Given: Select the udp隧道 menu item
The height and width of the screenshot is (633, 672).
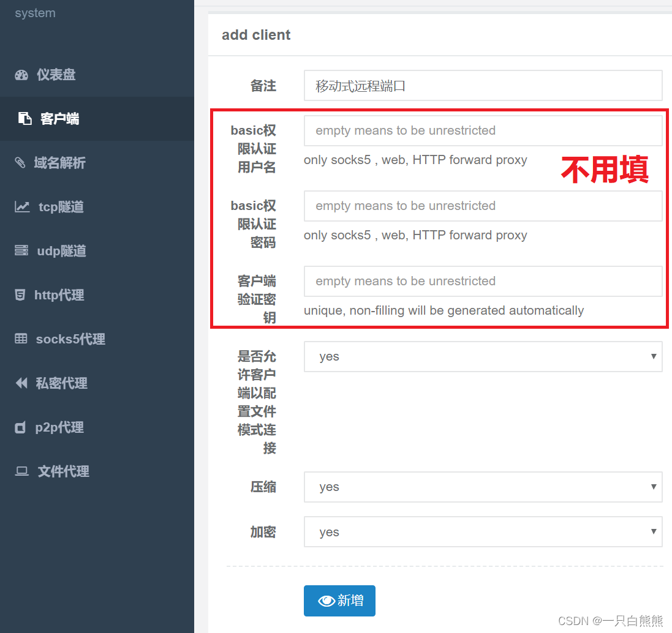Looking at the screenshot, I should [97, 251].
